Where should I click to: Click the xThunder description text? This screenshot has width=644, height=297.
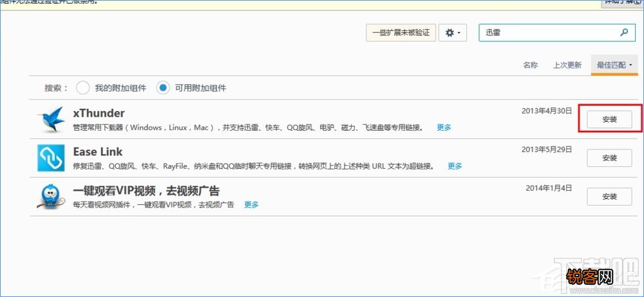(249, 128)
